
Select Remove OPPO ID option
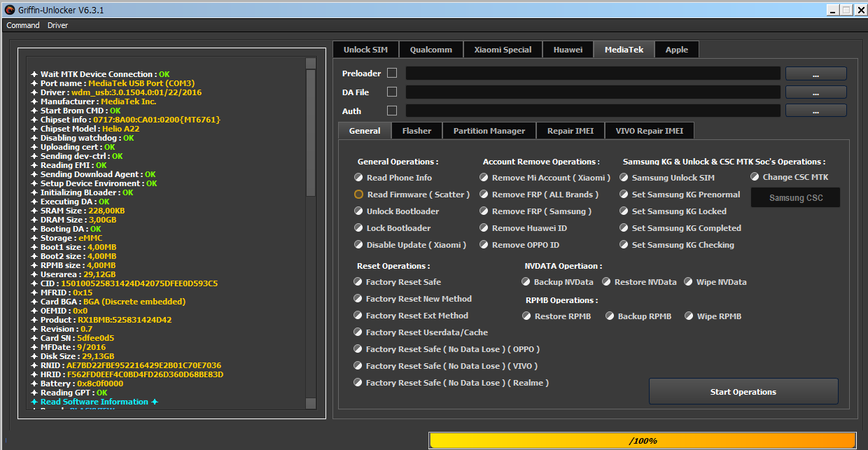519,245
